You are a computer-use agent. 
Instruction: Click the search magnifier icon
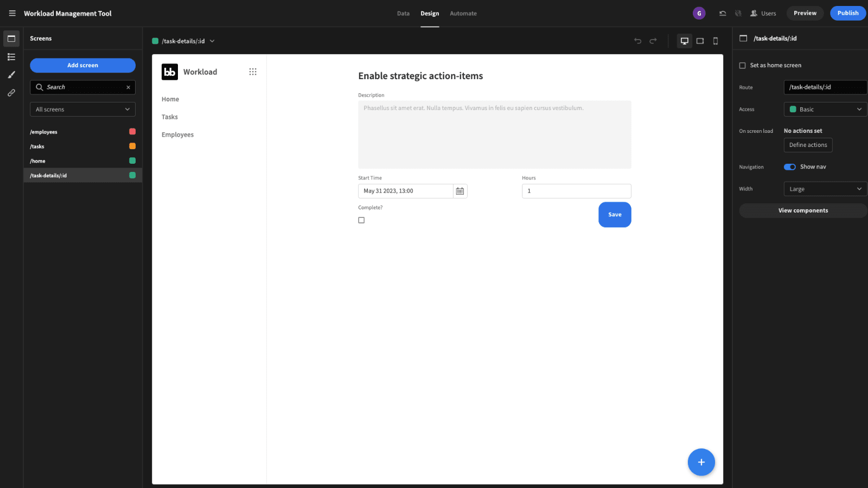[40, 87]
